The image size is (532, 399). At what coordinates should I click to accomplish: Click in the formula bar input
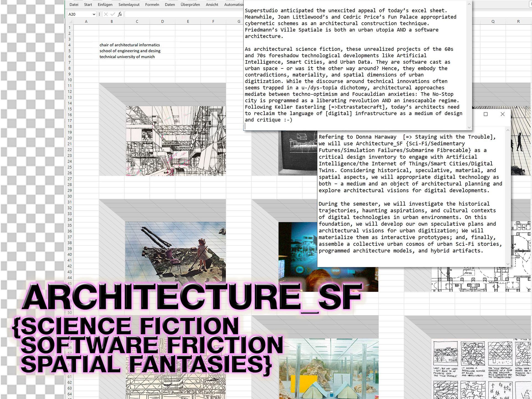[183, 14]
